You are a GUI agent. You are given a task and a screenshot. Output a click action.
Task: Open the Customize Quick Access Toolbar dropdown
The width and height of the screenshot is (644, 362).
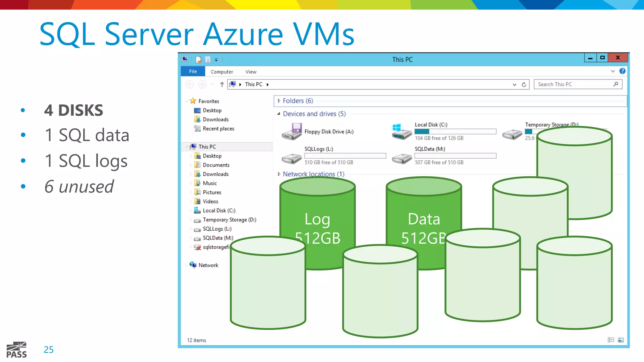click(x=216, y=60)
